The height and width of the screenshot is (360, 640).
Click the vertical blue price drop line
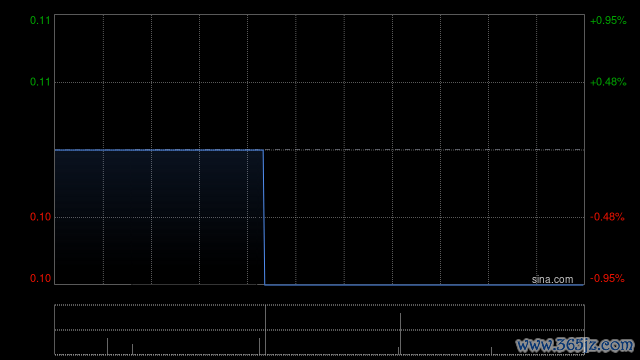[264, 218]
